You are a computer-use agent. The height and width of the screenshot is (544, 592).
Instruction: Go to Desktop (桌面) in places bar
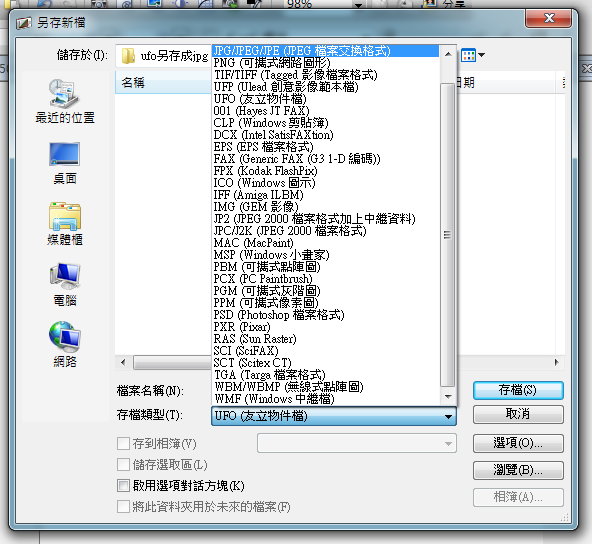pyautogui.click(x=65, y=163)
